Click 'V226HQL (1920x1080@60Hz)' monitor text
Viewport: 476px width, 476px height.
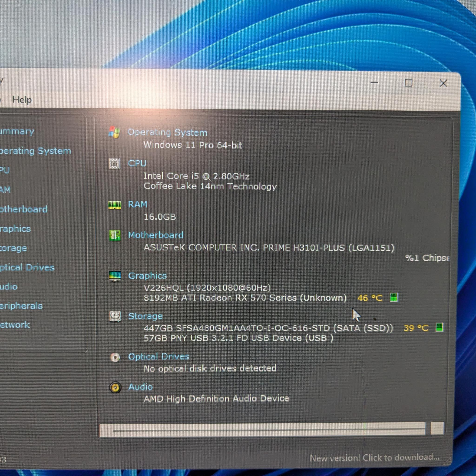[x=207, y=288]
